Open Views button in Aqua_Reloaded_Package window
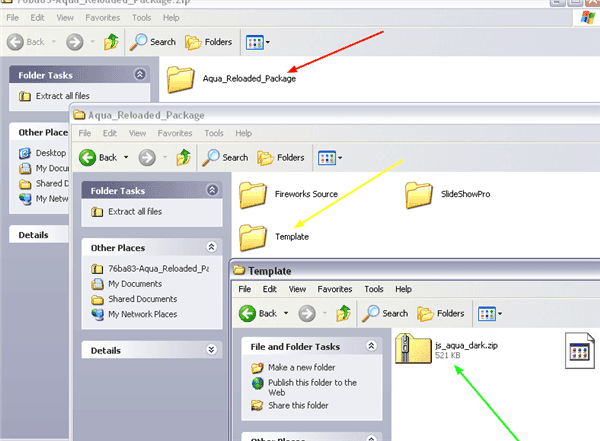This screenshot has height=441, width=600. coord(327,158)
